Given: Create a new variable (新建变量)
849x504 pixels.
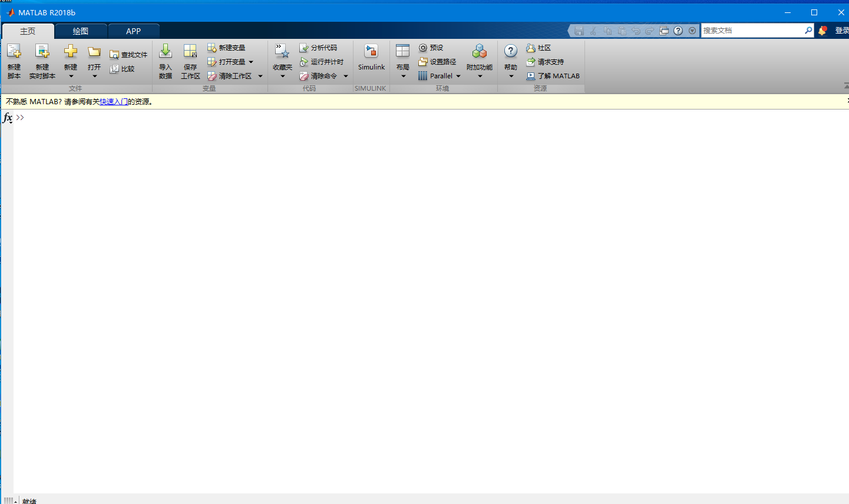Looking at the screenshot, I should tap(226, 48).
